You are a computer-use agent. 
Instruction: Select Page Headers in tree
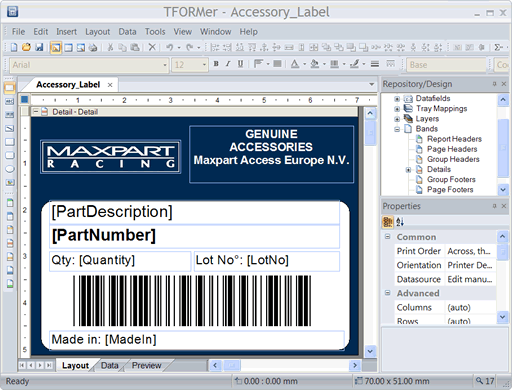(452, 149)
